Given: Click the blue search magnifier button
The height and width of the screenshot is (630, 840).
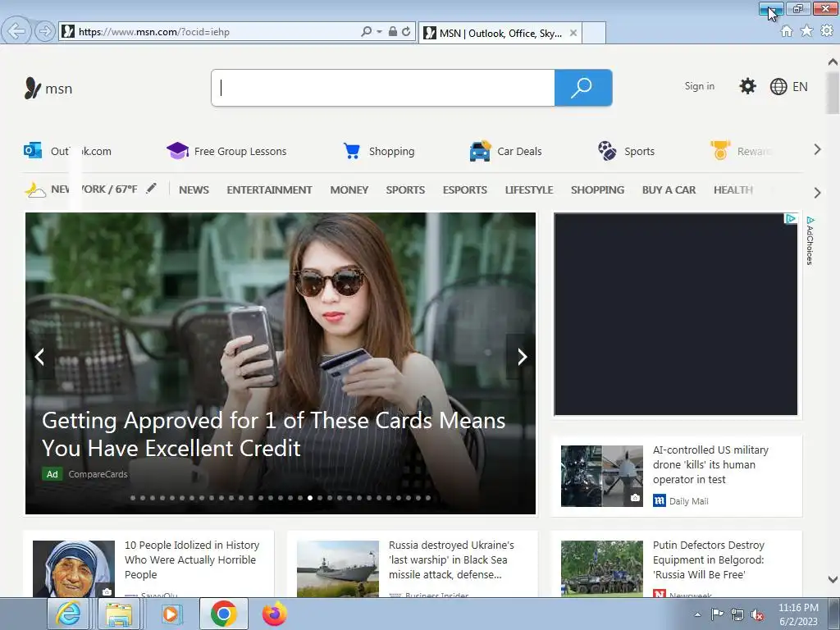Looking at the screenshot, I should (x=583, y=88).
